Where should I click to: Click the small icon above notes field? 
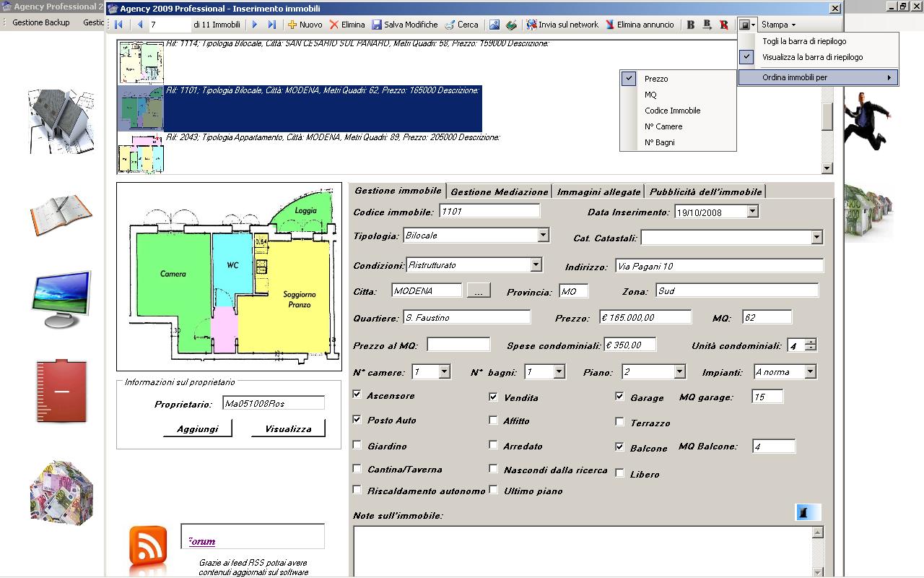[808, 512]
